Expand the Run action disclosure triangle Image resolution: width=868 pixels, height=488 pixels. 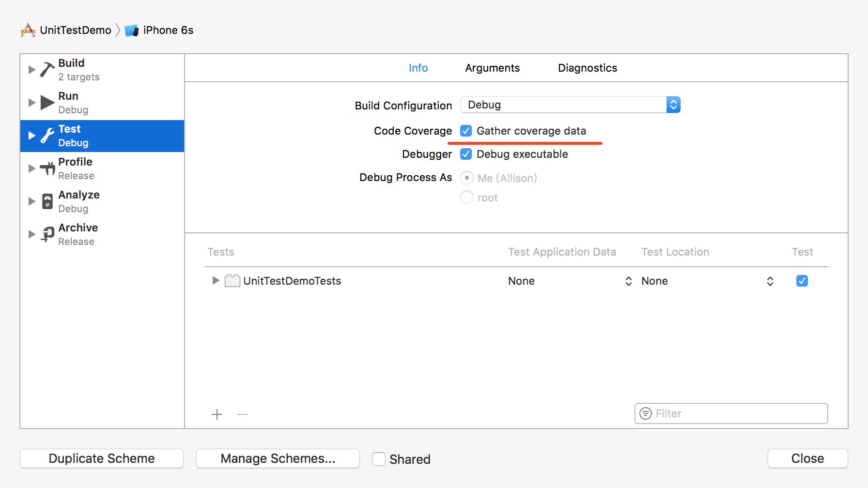32,103
